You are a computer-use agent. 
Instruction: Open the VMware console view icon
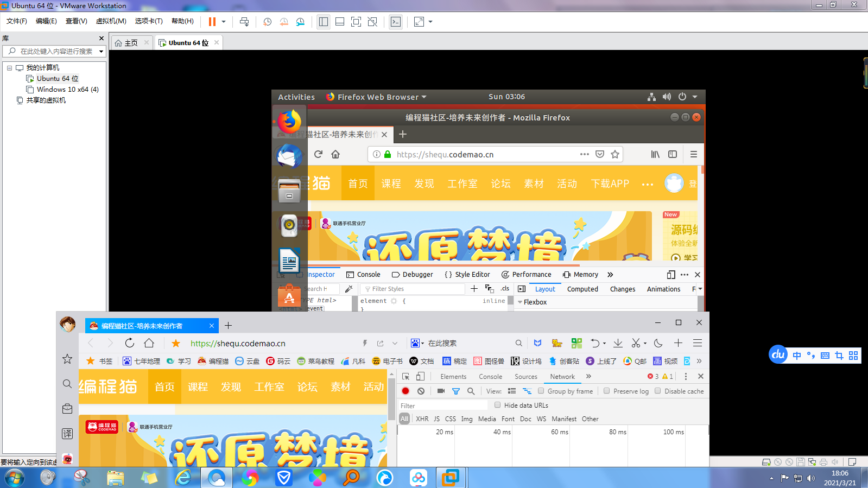(x=396, y=22)
